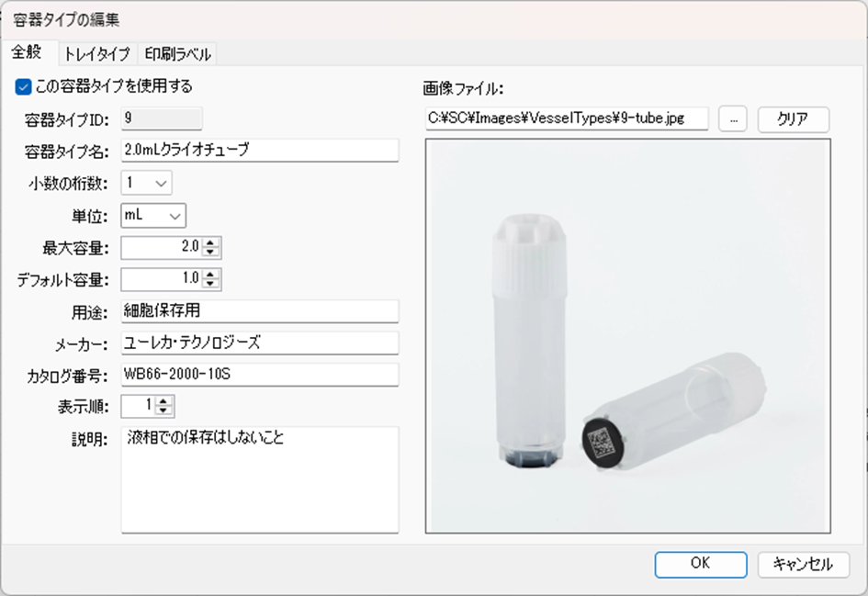Click the cryotube preview image

(x=627, y=336)
